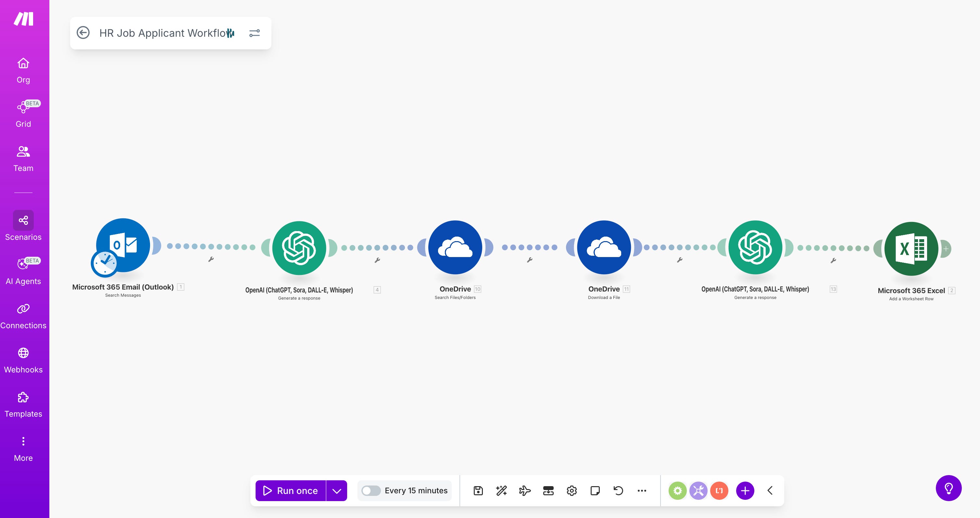Open the three-dots more toolbar options
980x518 pixels.
tap(642, 491)
